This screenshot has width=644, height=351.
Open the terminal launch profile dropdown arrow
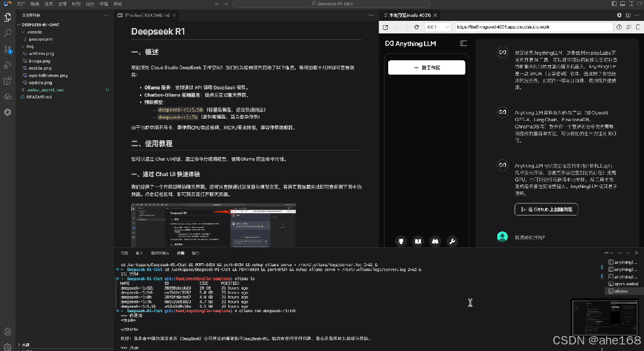[x=612, y=253]
